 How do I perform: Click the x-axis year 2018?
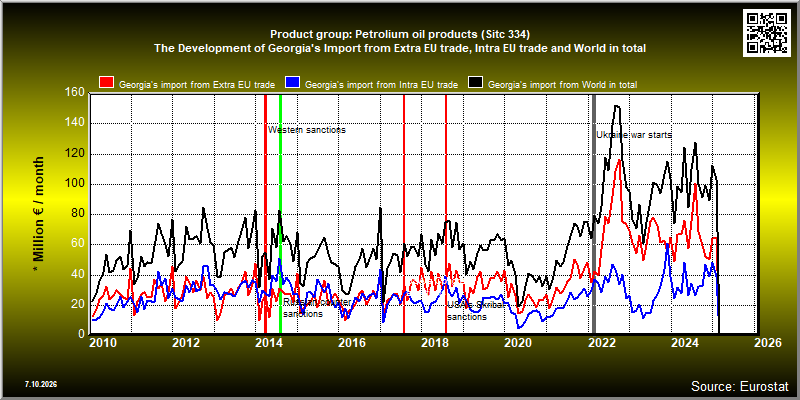click(x=435, y=343)
